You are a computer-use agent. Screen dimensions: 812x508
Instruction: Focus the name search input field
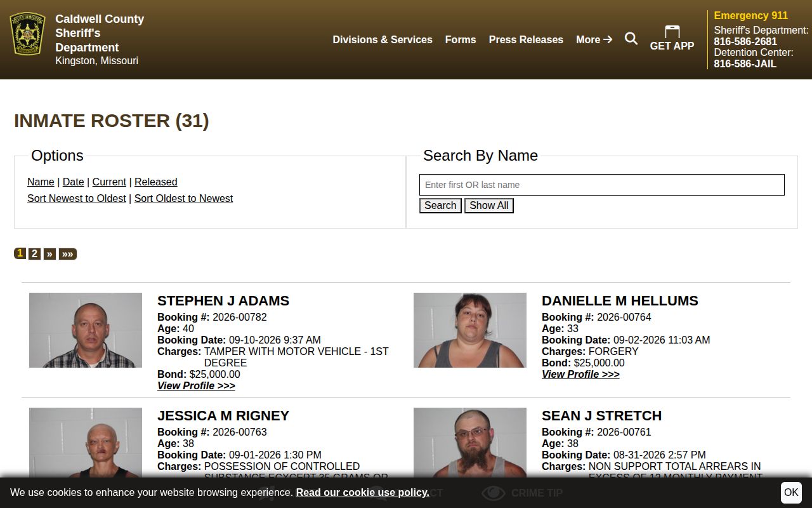click(602, 185)
